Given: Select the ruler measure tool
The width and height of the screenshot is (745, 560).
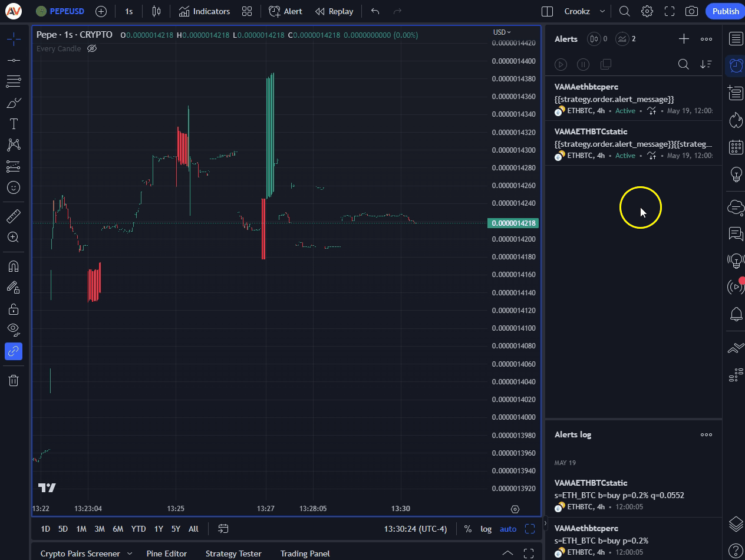Looking at the screenshot, I should [14, 216].
